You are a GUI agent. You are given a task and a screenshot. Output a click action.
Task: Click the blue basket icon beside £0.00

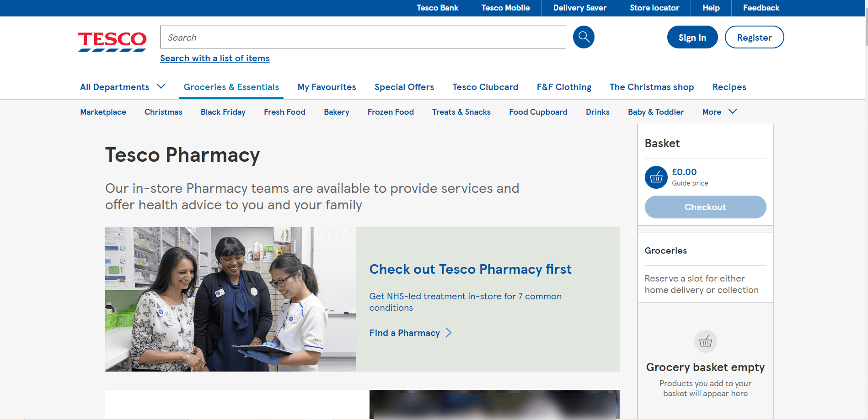pyautogui.click(x=656, y=177)
